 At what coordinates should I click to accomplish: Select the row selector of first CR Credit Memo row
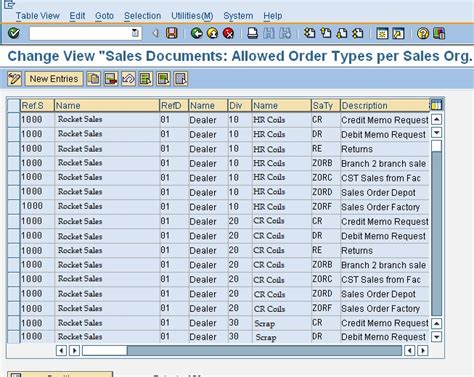click(14, 119)
